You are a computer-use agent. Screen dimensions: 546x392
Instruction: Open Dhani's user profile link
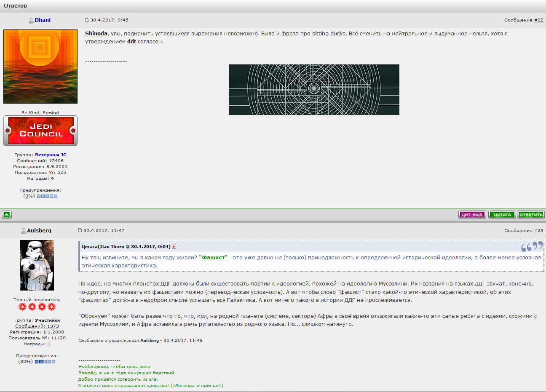coord(43,20)
